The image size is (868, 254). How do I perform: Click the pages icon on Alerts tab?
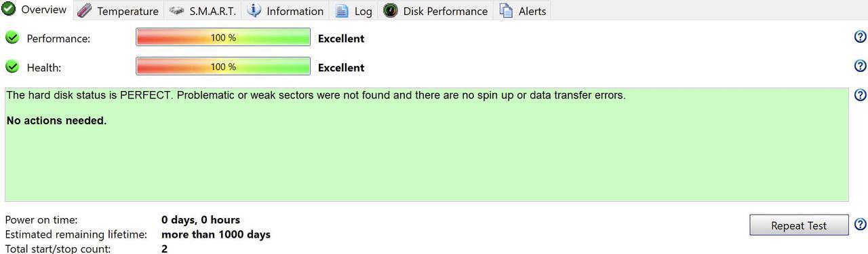506,10
